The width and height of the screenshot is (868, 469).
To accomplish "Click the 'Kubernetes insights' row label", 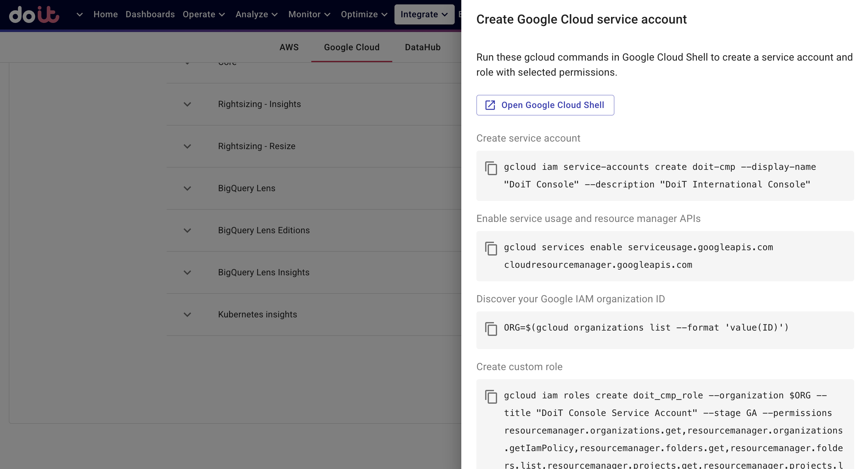I will [257, 315].
